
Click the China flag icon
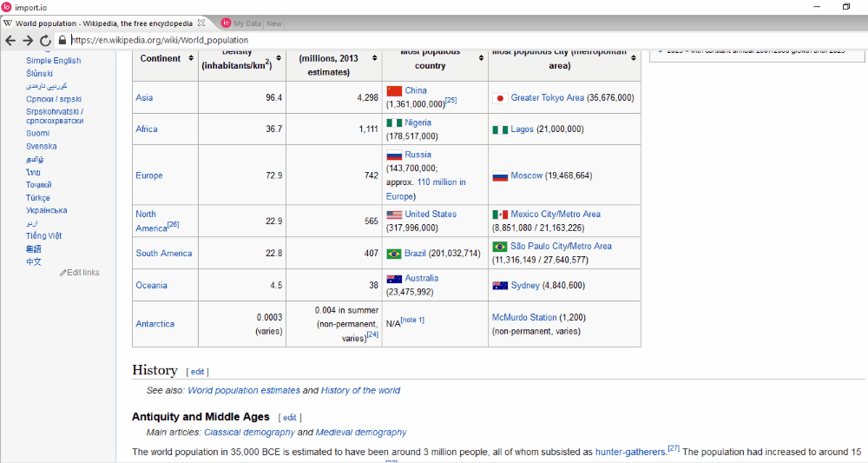(x=393, y=91)
